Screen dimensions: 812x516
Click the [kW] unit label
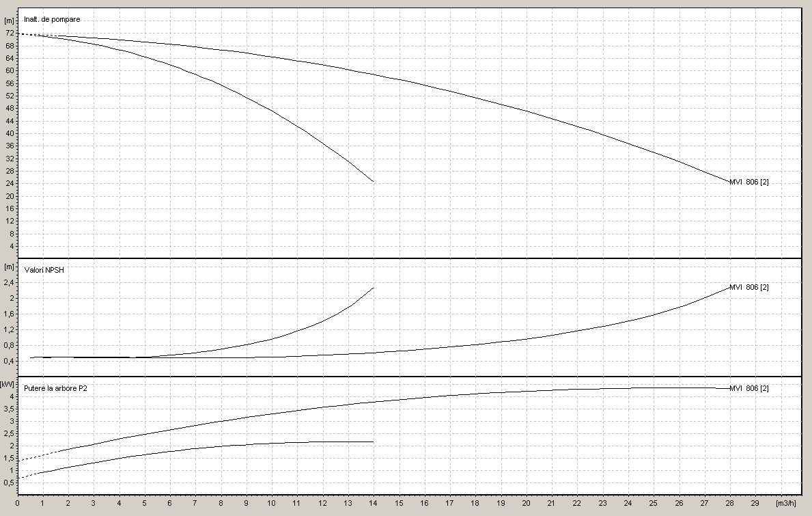click(x=9, y=384)
